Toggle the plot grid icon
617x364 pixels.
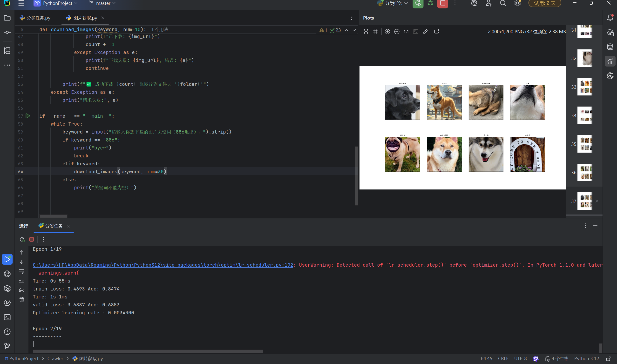(375, 32)
